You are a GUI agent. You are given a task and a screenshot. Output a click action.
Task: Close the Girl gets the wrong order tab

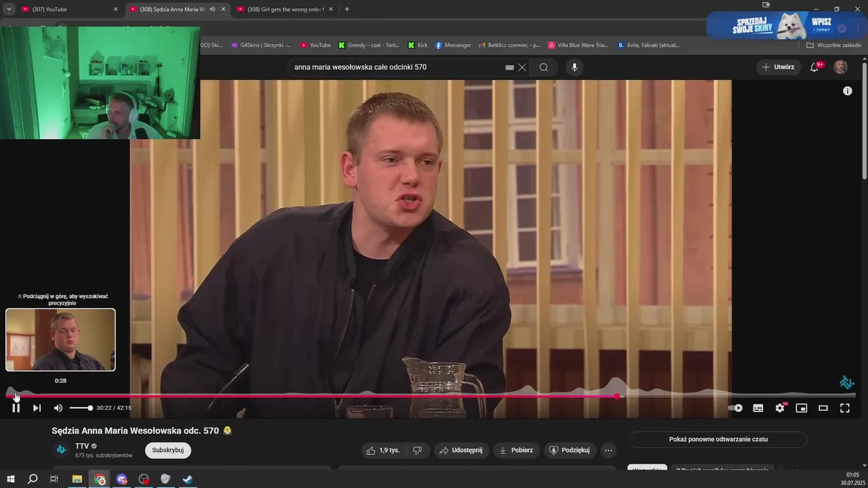(x=331, y=9)
